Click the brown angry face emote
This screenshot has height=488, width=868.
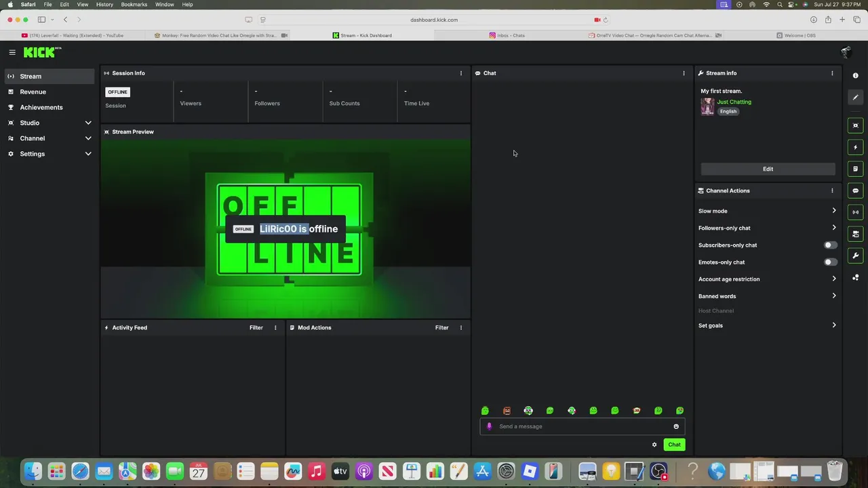[507, 411]
